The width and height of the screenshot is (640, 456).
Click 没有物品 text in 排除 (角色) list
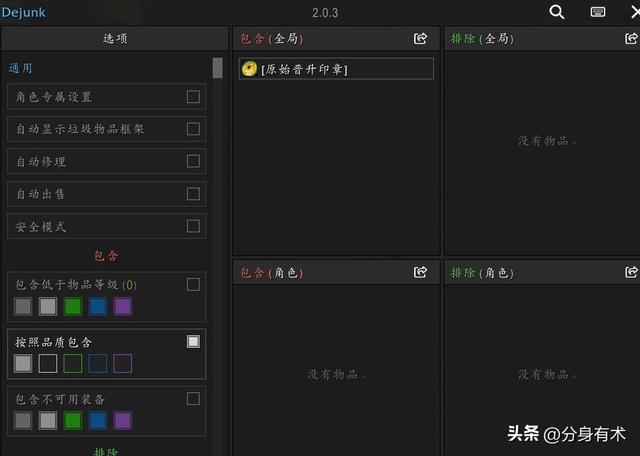547,374
